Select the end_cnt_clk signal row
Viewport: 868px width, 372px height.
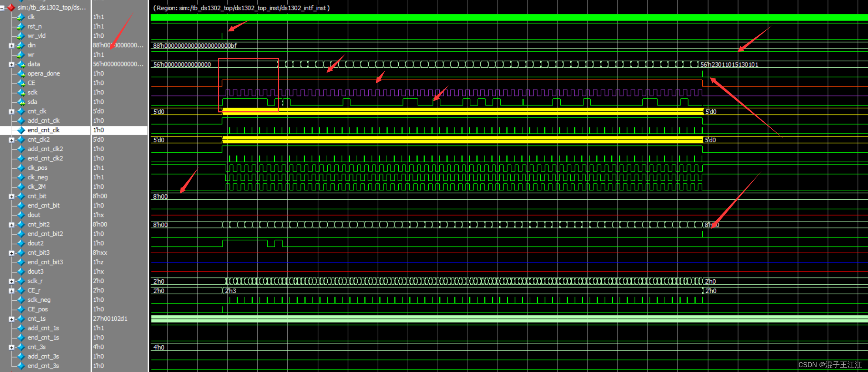pyautogui.click(x=44, y=130)
